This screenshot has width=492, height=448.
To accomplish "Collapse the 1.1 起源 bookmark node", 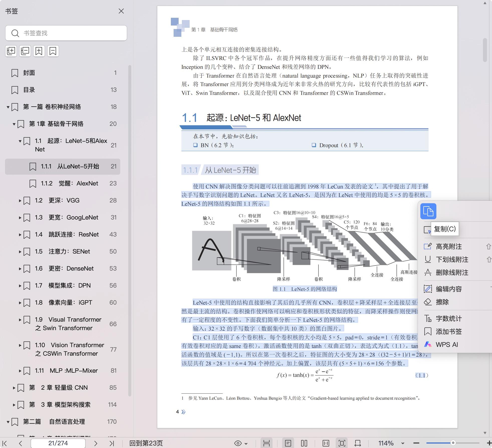I will click(x=20, y=141).
